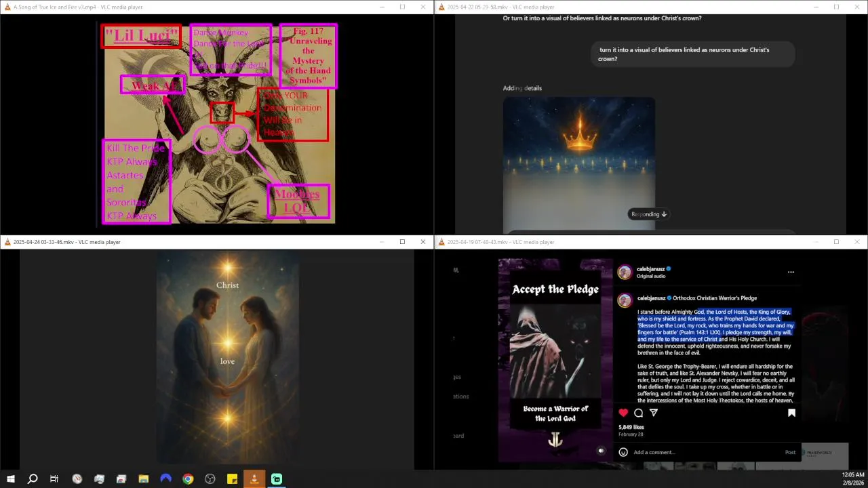This screenshot has width=868, height=488.
Task: Click the Original audio link
Action: click(651, 277)
